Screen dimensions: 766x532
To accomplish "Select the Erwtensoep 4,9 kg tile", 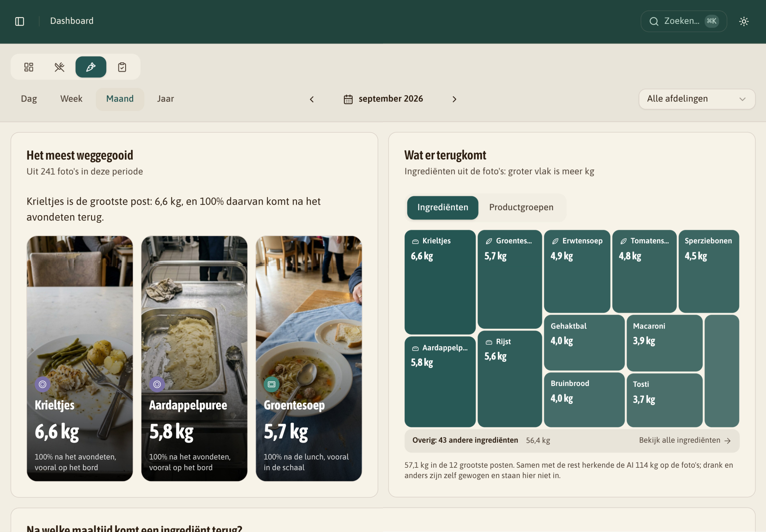I will tap(577, 271).
